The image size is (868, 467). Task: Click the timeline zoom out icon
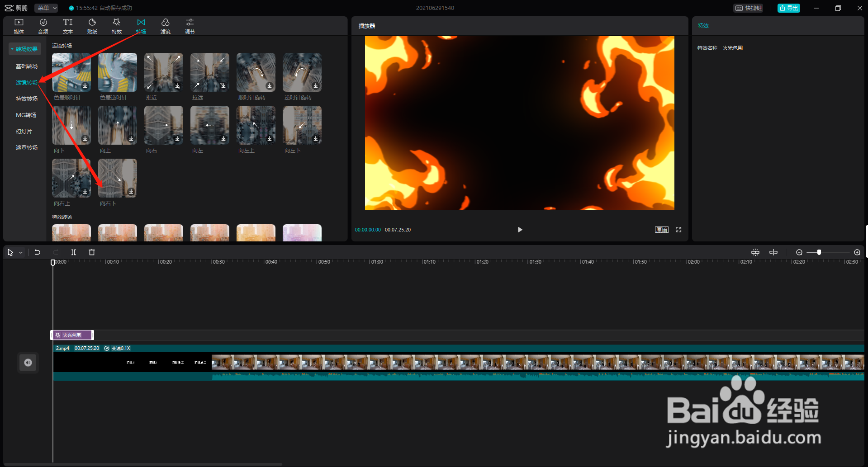click(799, 252)
